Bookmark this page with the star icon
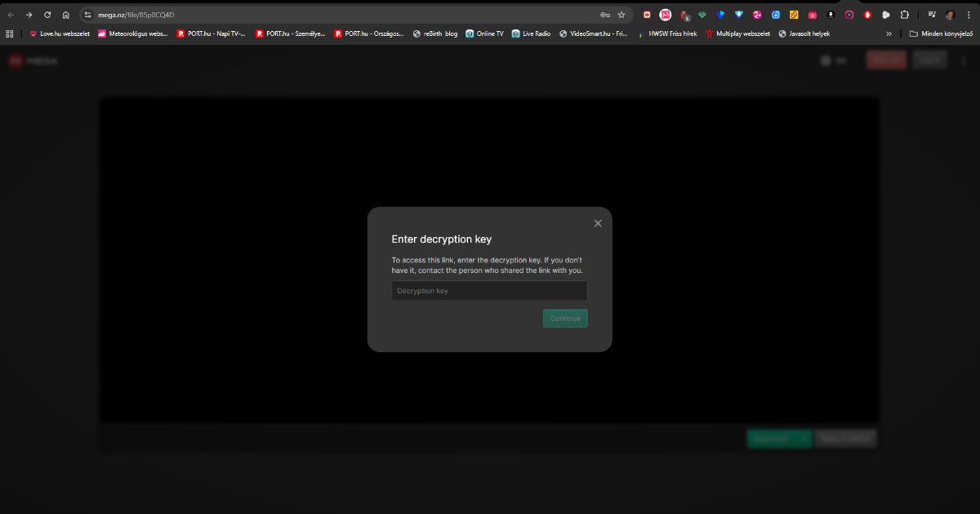The width and height of the screenshot is (980, 514). point(621,15)
